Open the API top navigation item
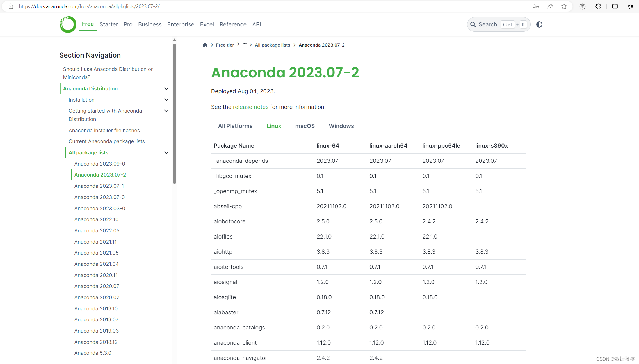 pyautogui.click(x=257, y=24)
